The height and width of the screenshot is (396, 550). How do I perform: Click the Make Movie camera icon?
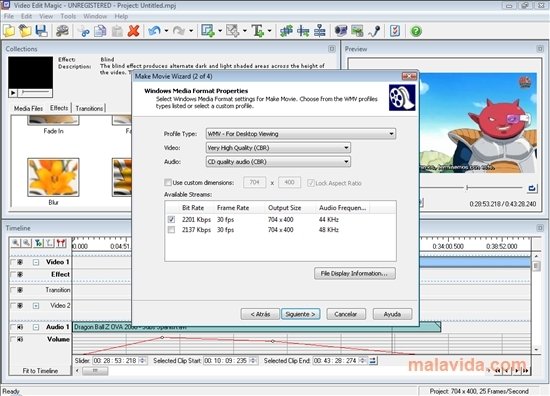pyautogui.click(x=62, y=31)
